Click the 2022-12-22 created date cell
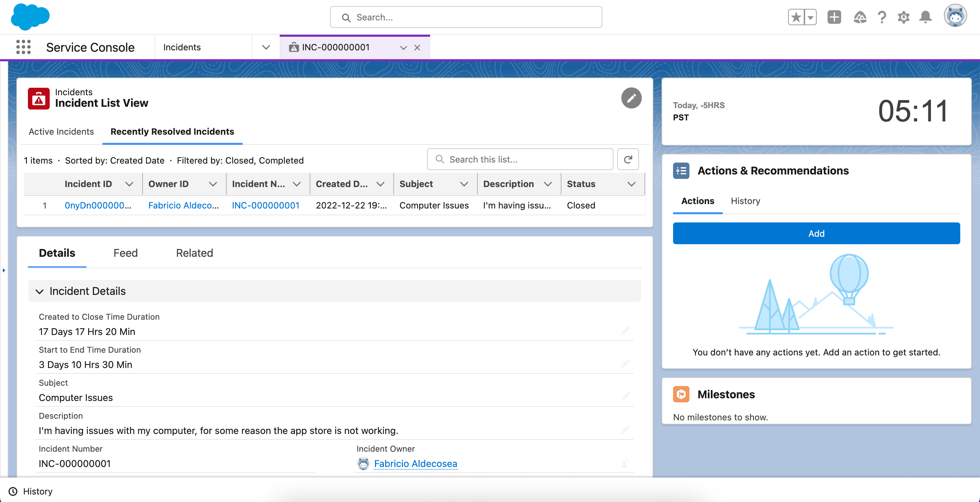The height and width of the screenshot is (502, 980). 351,205
